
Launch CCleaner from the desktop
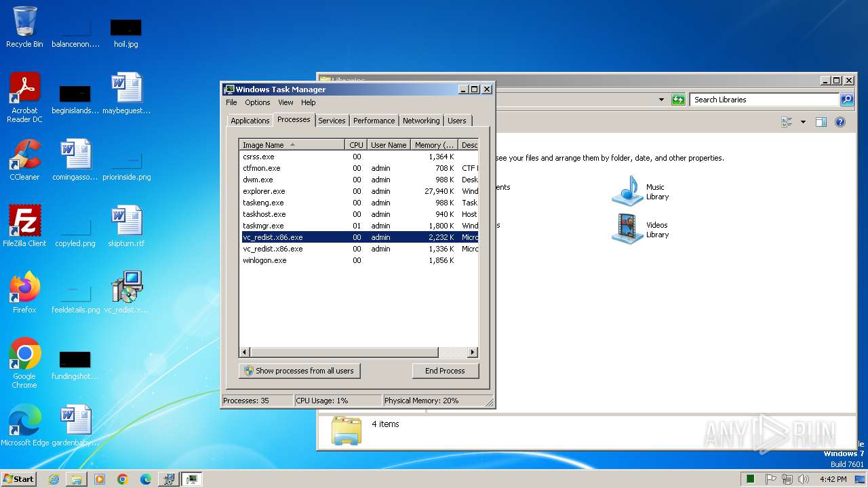click(24, 160)
